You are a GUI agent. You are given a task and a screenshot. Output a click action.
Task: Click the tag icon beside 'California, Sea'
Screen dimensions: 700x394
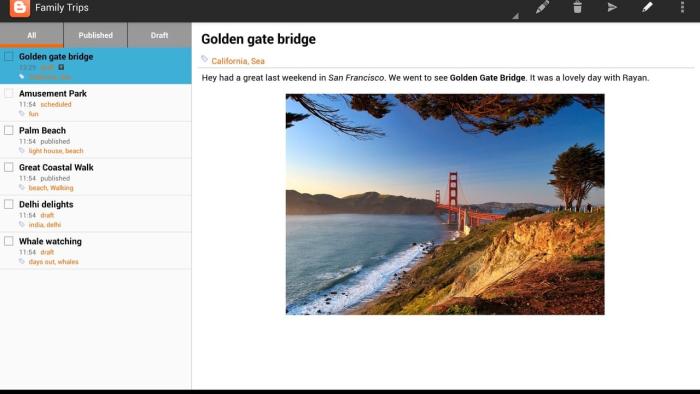(x=204, y=59)
